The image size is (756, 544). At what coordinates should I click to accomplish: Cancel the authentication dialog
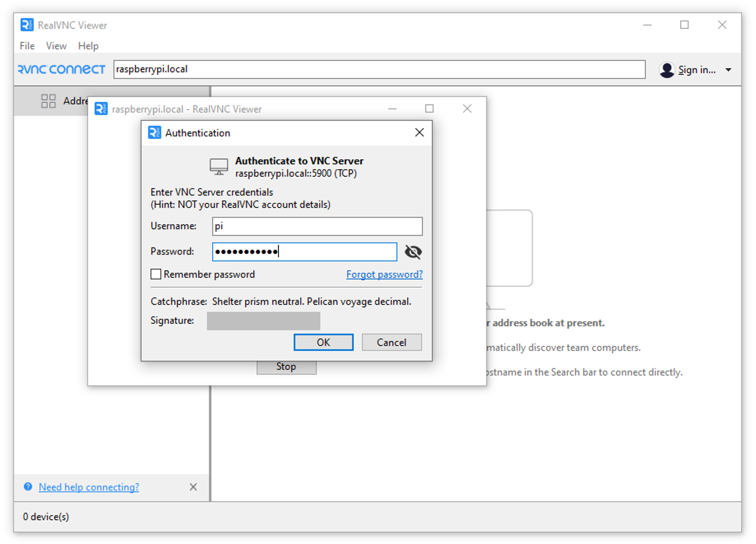391,342
